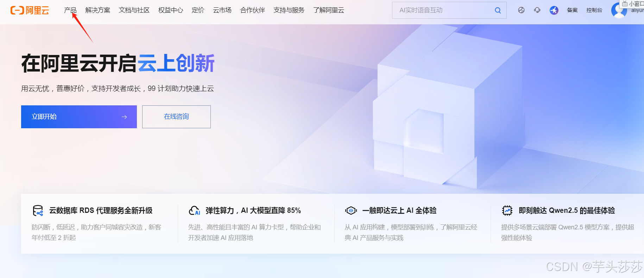The image size is (644, 278).
Task: Click the user avatar icon
Action: tap(619, 10)
